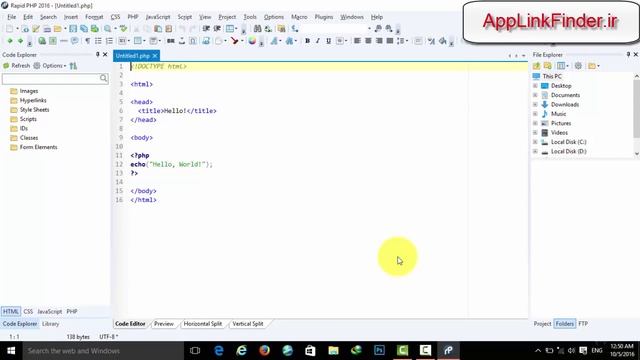Expand the Pictures node in File Explorer
This screenshot has width=640, height=360.
(x=535, y=123)
